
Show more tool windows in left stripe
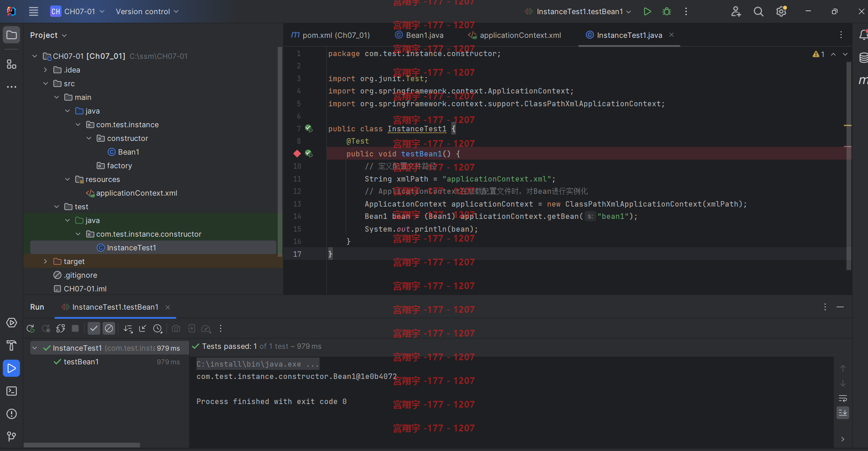click(11, 87)
